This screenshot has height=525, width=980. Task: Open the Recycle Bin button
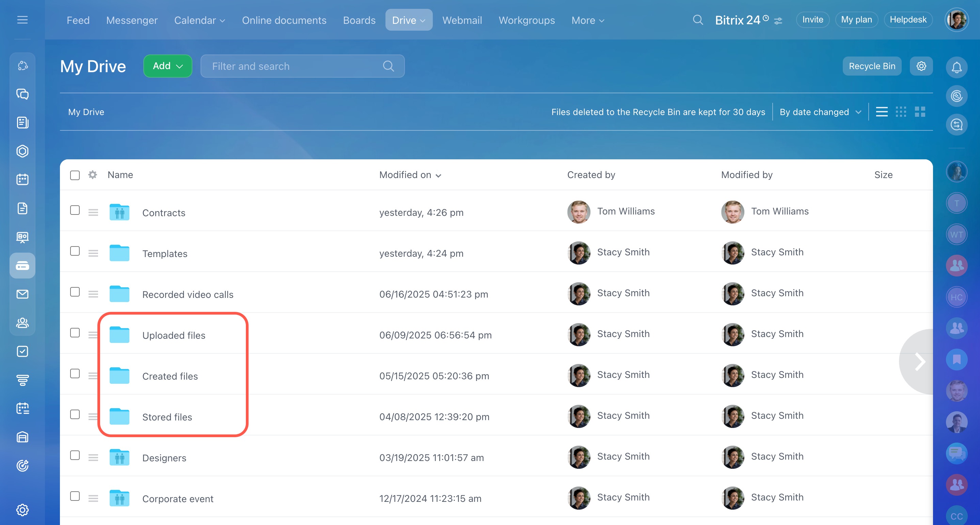(x=872, y=66)
